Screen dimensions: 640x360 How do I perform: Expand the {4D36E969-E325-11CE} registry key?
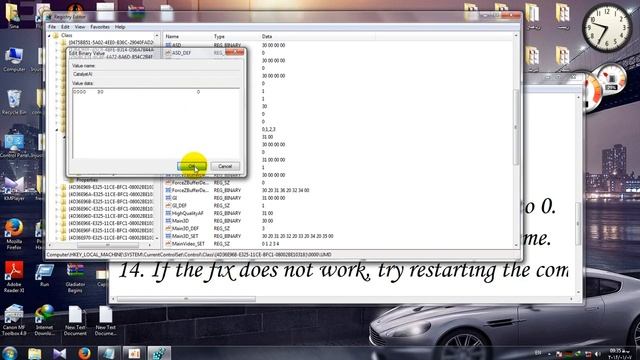click(57, 187)
